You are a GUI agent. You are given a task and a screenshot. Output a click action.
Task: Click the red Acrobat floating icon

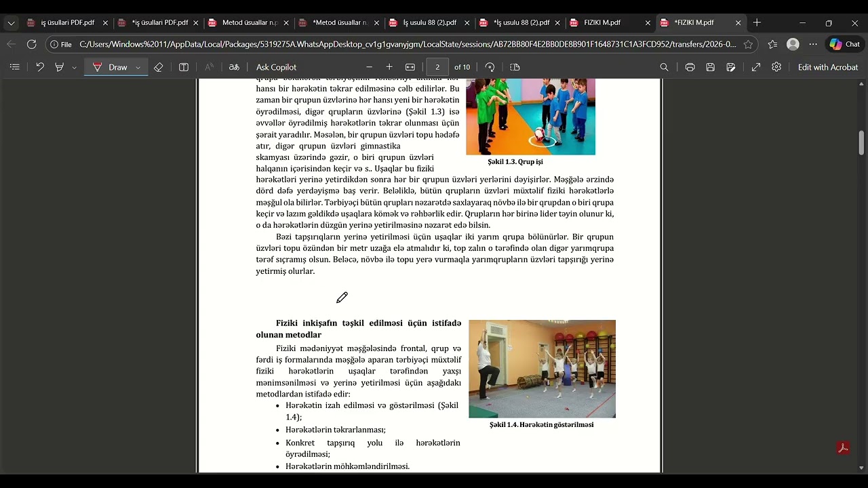[x=843, y=448]
